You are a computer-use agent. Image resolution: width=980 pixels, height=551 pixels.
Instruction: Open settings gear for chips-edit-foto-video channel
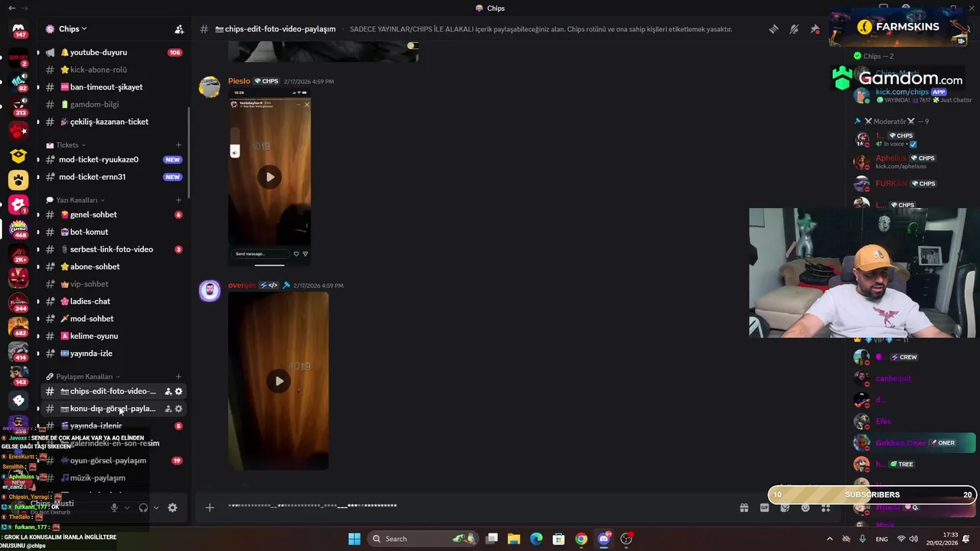[x=179, y=391]
